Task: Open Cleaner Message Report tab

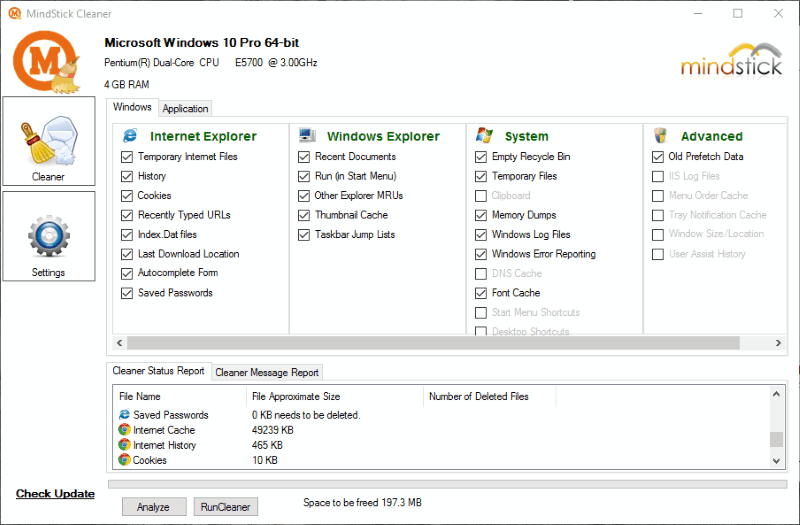Action: coord(267,372)
